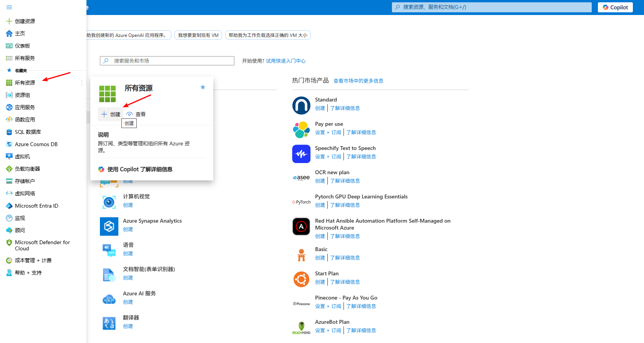This screenshot has height=343, width=644.
Task: Focus the top search resources box
Action: point(492,7)
